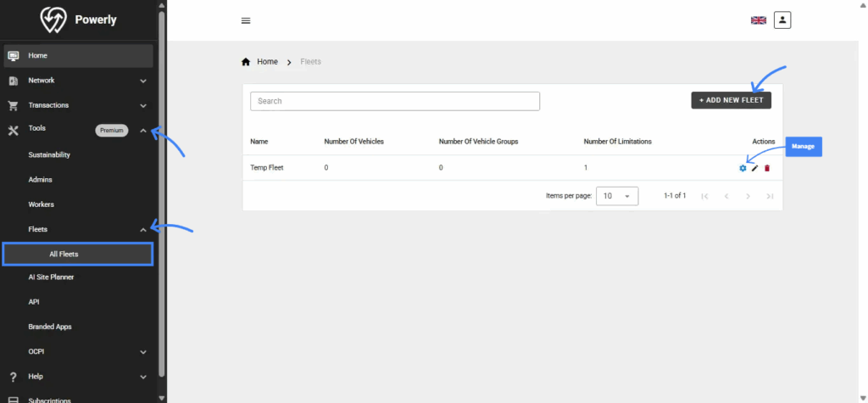This screenshot has width=868, height=403.
Task: Open the user profile icon
Action: tap(782, 20)
